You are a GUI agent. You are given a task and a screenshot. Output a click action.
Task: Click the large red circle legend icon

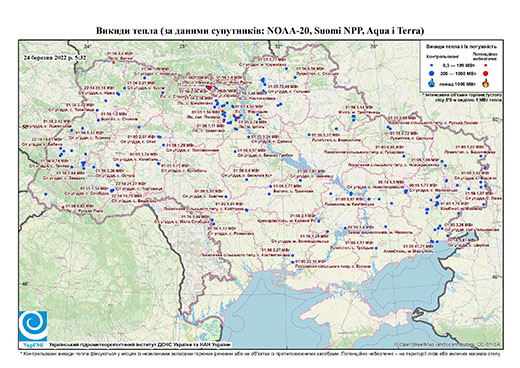click(x=486, y=73)
